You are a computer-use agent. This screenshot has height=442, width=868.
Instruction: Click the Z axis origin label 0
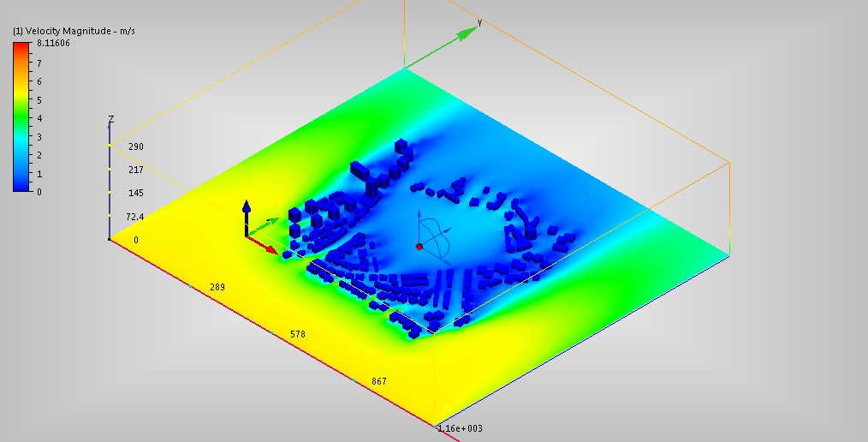coord(135,240)
